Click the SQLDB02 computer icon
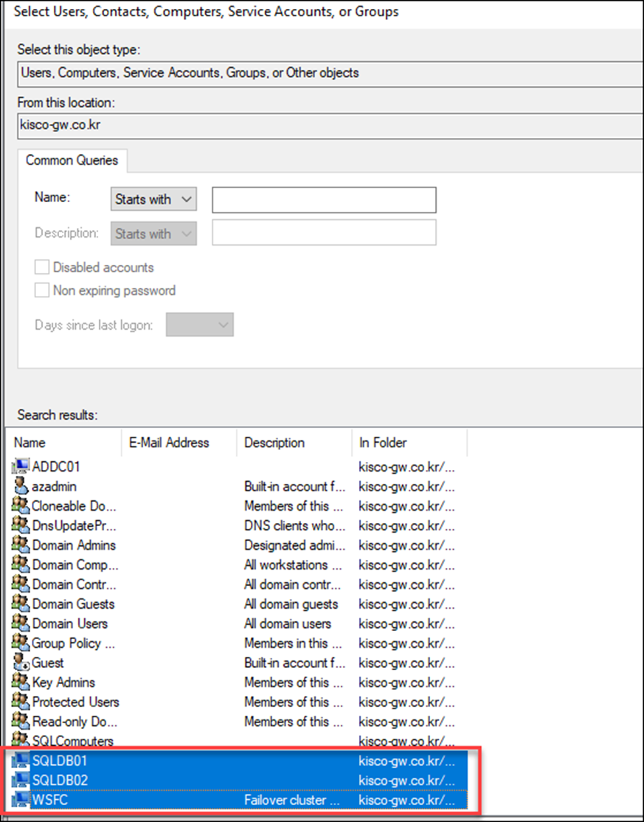The image size is (644, 822). 21,780
